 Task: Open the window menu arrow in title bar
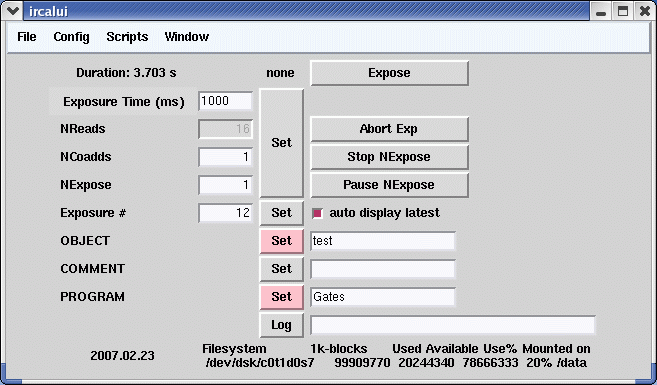pyautogui.click(x=13, y=11)
